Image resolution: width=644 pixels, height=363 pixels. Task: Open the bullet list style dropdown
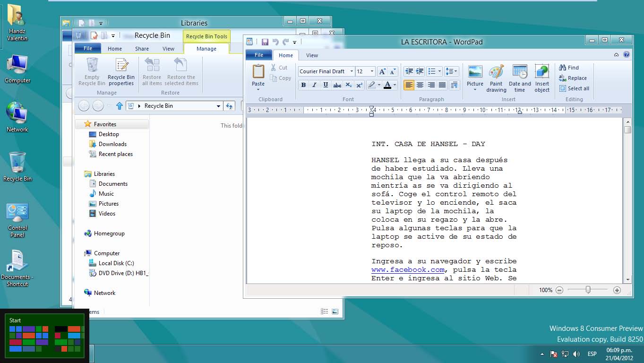[x=440, y=71]
